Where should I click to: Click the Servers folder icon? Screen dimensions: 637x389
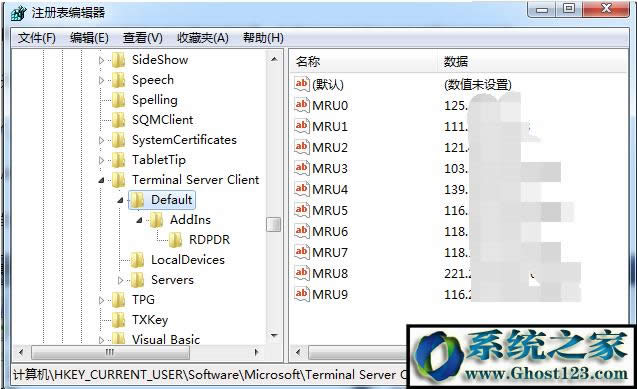(x=137, y=280)
